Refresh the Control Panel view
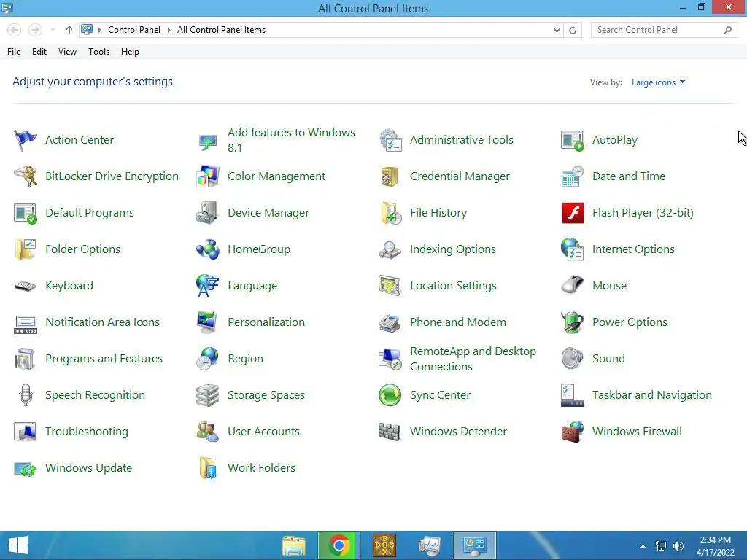Image resolution: width=747 pixels, height=560 pixels. click(x=573, y=30)
